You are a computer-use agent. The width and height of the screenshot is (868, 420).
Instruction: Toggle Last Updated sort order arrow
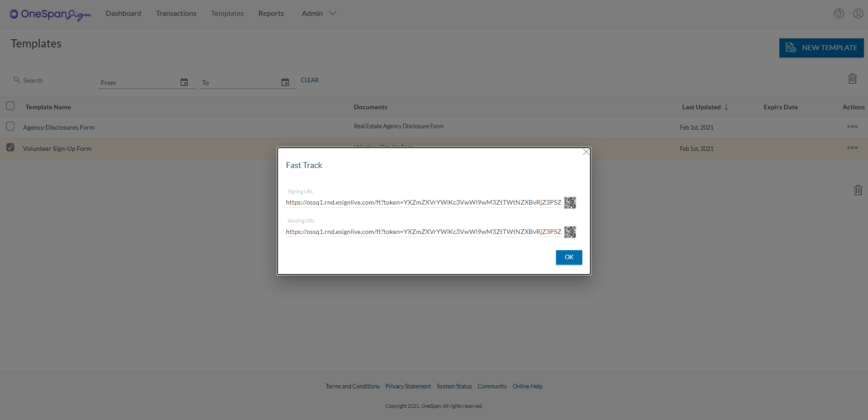[726, 107]
